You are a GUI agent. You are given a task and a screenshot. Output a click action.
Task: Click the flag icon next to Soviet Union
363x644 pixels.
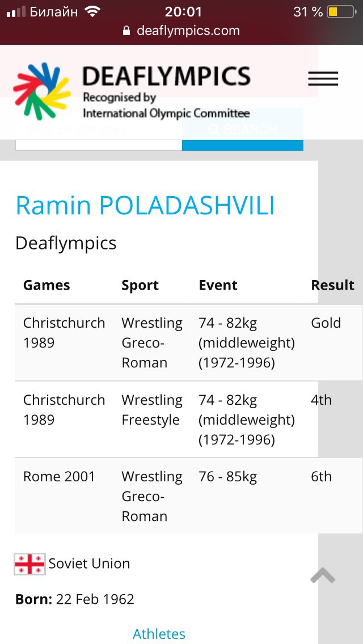coord(29,564)
